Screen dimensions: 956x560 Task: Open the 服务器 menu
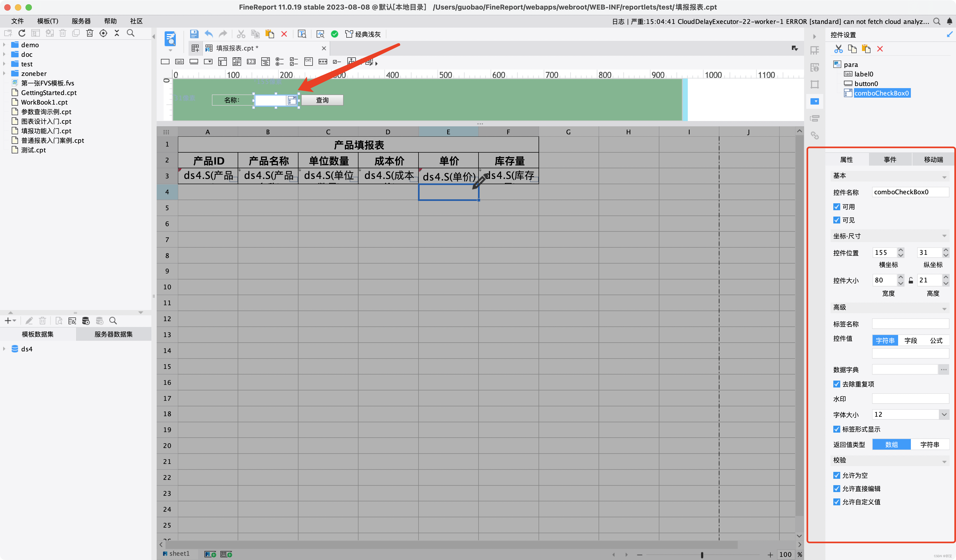click(81, 21)
